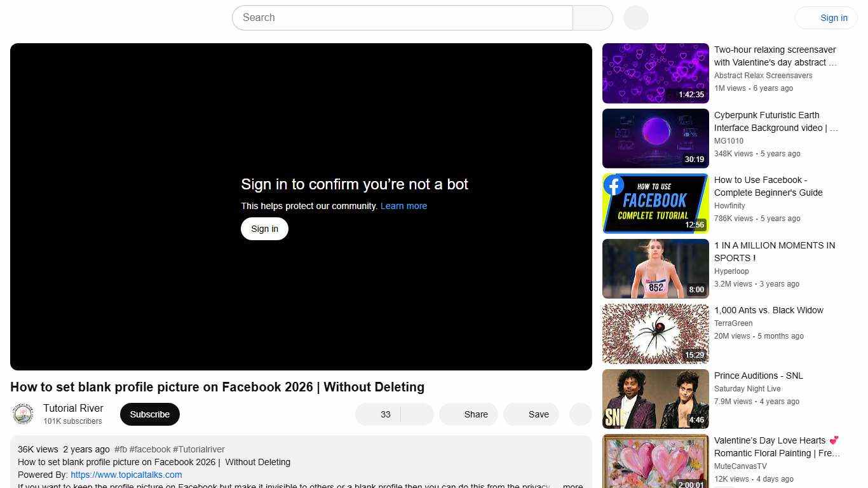Expand the description using more

coord(571,485)
